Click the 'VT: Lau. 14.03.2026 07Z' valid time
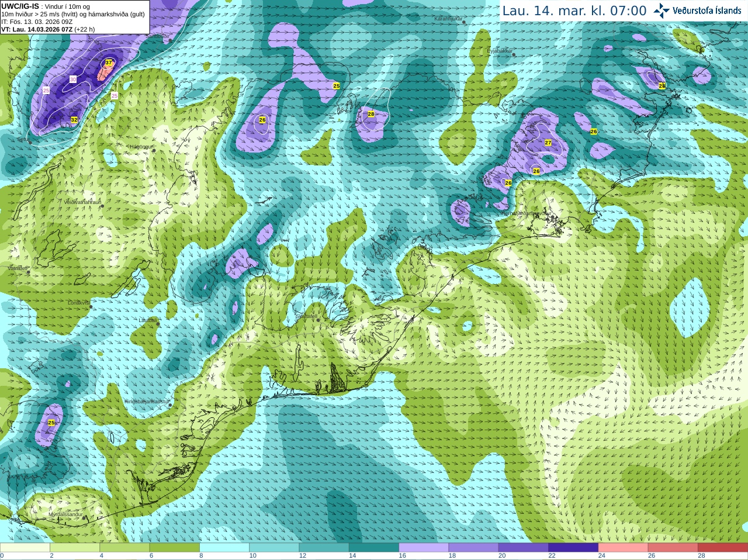 point(37,29)
